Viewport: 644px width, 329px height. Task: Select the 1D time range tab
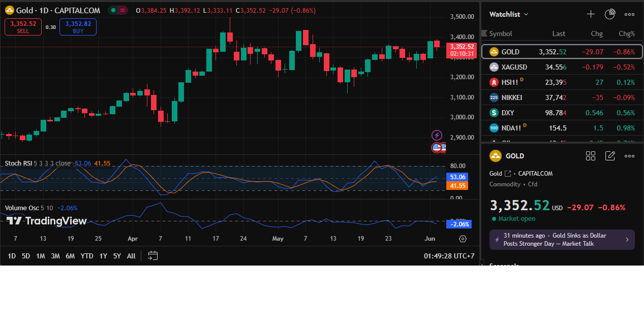12,256
